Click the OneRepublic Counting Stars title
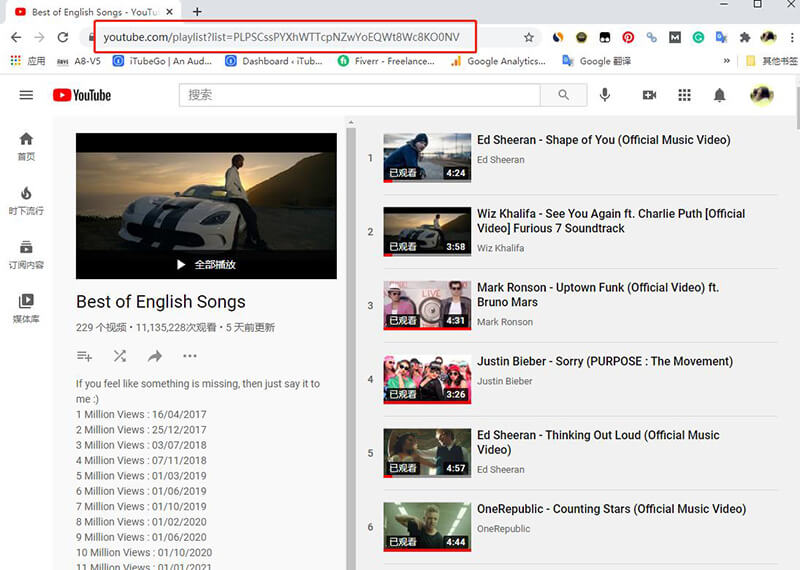Viewport: 800px width, 570px height. click(611, 509)
